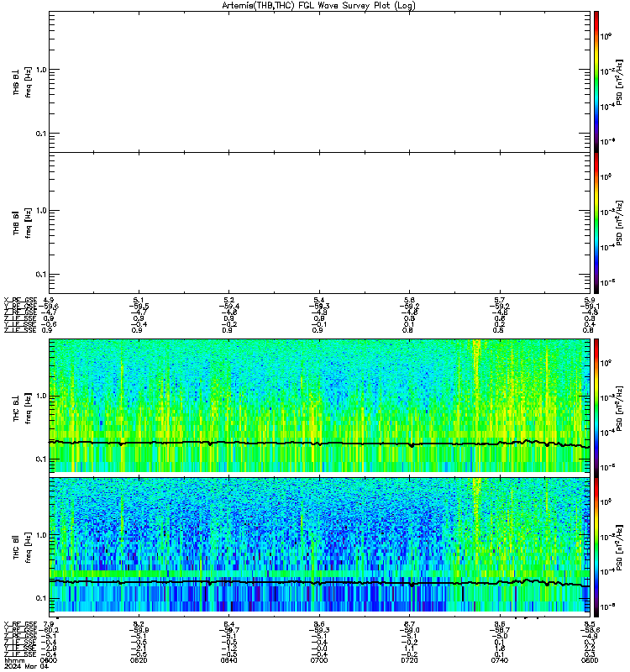
Task: Click the THC X_RE_GSE value '8.7'
Action: point(409,624)
